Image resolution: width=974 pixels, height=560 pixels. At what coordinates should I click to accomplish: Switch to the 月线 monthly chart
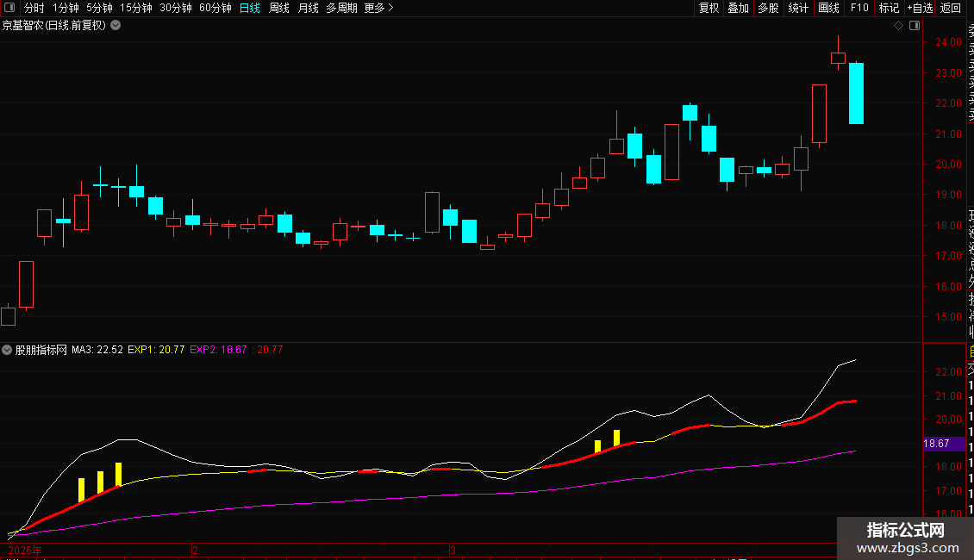[308, 8]
